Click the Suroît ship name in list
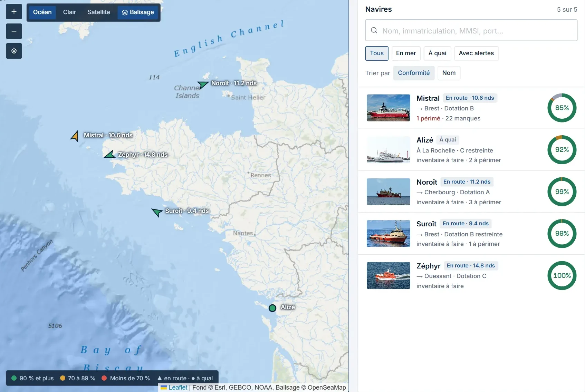585x392 pixels. coord(426,224)
